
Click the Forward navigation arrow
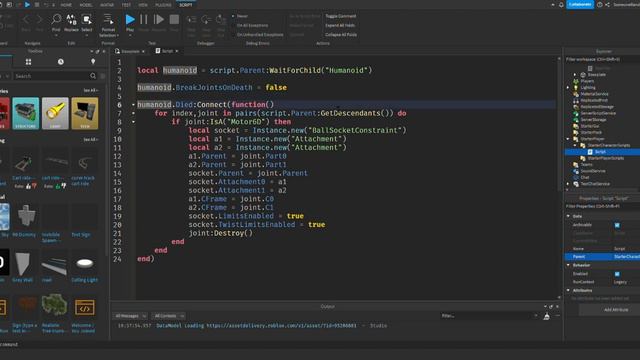click(40, 19)
